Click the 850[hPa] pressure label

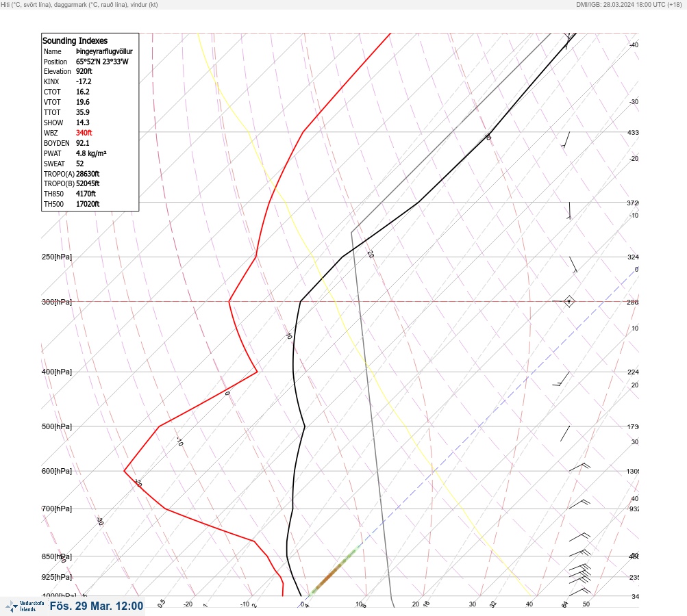tap(57, 556)
